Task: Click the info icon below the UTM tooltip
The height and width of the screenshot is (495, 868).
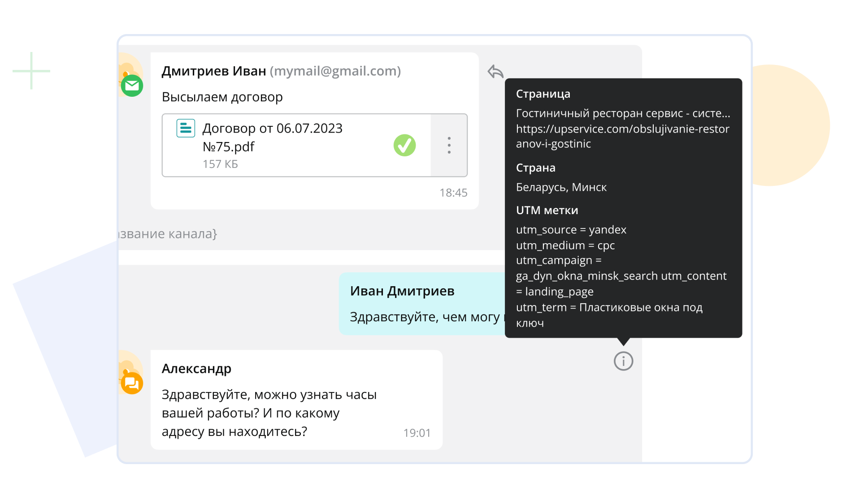Action: pyautogui.click(x=623, y=361)
